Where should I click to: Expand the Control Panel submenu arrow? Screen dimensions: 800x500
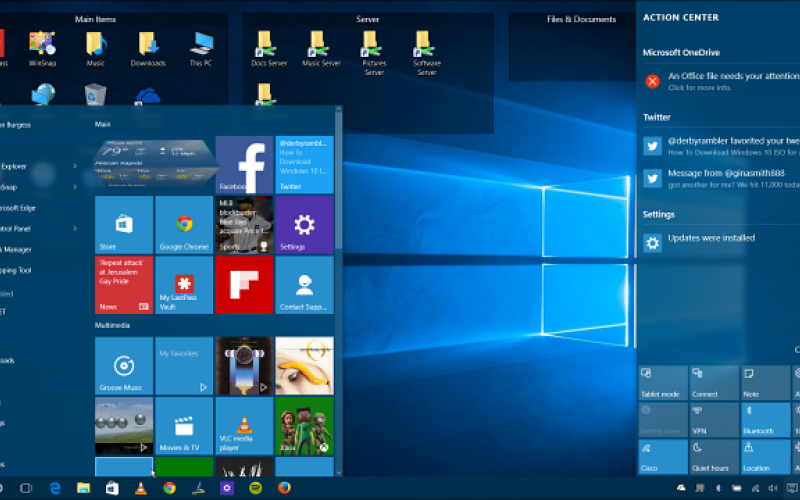point(75,228)
